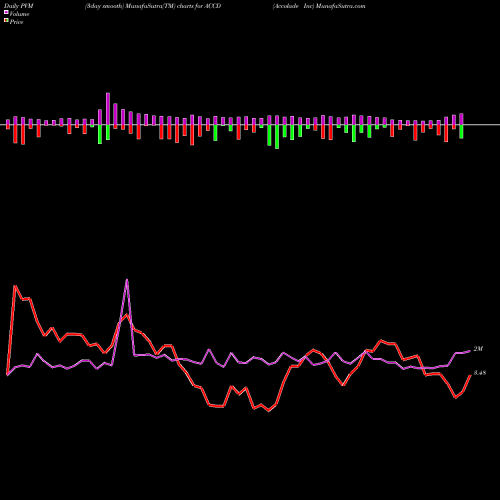Click the '(Accolade Inc) MunafaSutra.com' text
The height and width of the screenshot is (500, 500).
[x=319, y=6]
